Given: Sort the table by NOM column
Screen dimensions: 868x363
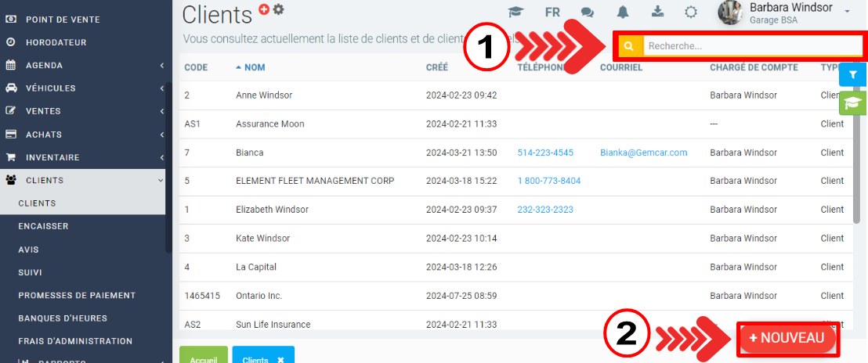Looking at the screenshot, I should [254, 67].
